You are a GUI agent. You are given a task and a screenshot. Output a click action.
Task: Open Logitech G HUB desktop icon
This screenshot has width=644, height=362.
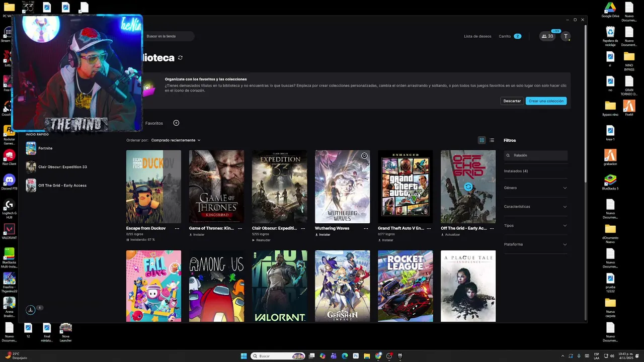tap(9, 208)
